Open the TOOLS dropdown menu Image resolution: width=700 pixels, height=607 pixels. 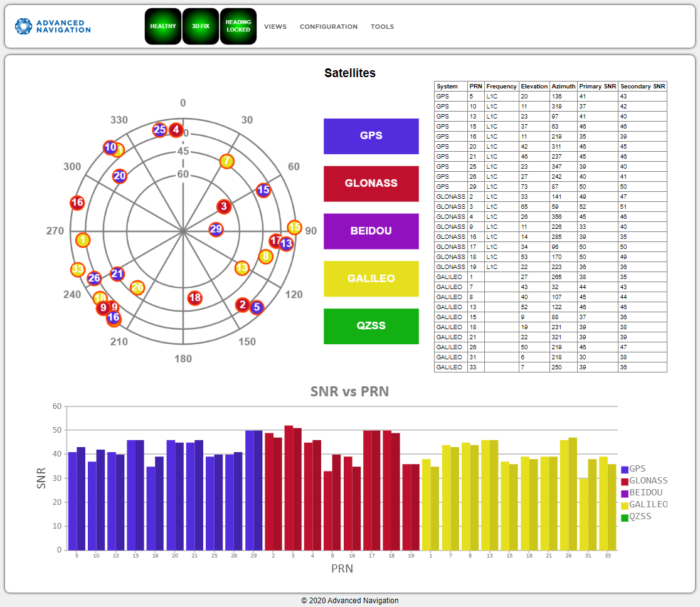click(382, 27)
